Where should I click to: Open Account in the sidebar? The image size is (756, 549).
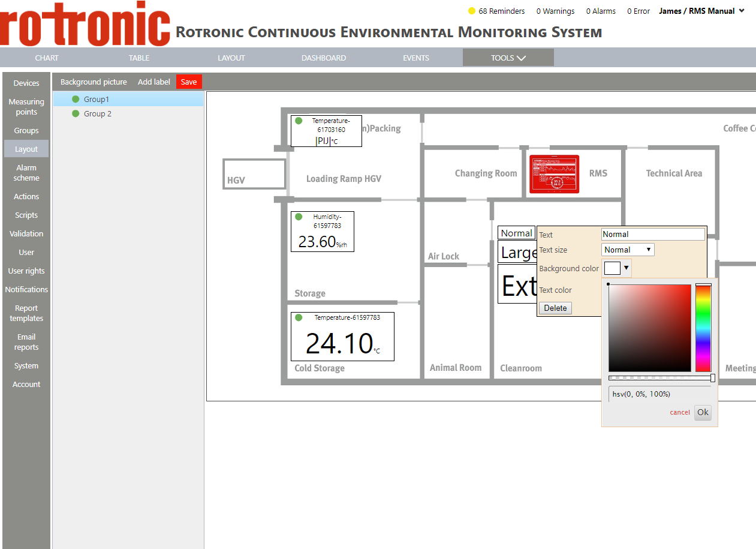26,384
